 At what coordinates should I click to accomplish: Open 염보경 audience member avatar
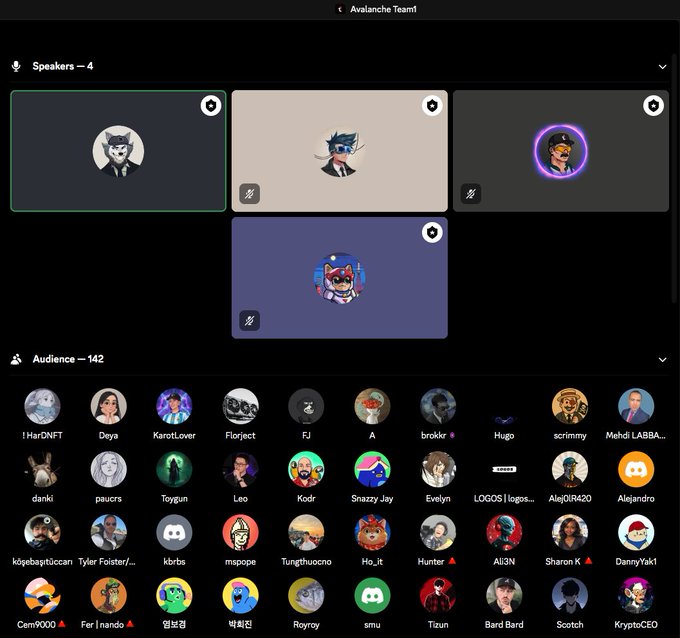pyautogui.click(x=174, y=595)
